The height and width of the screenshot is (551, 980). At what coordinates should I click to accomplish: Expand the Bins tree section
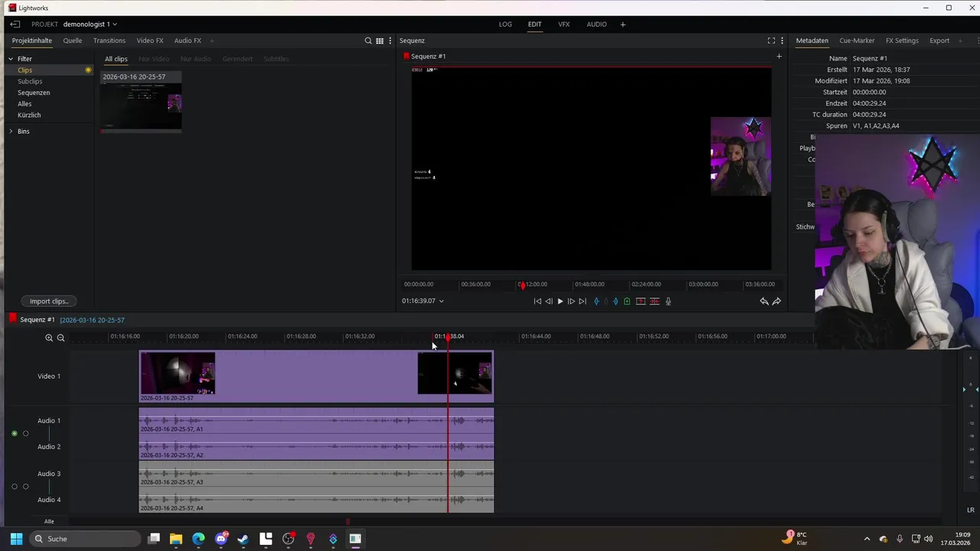pos(11,132)
